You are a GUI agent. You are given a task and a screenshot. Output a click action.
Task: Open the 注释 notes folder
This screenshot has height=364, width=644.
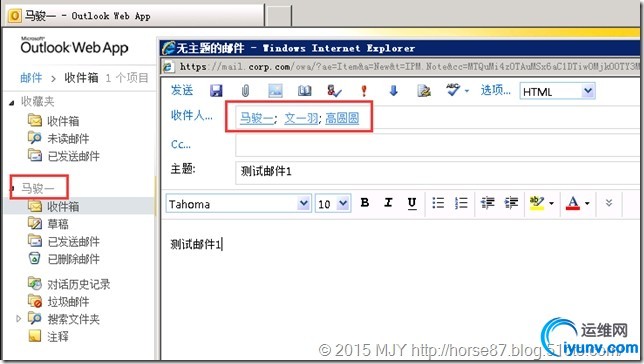click(x=58, y=337)
